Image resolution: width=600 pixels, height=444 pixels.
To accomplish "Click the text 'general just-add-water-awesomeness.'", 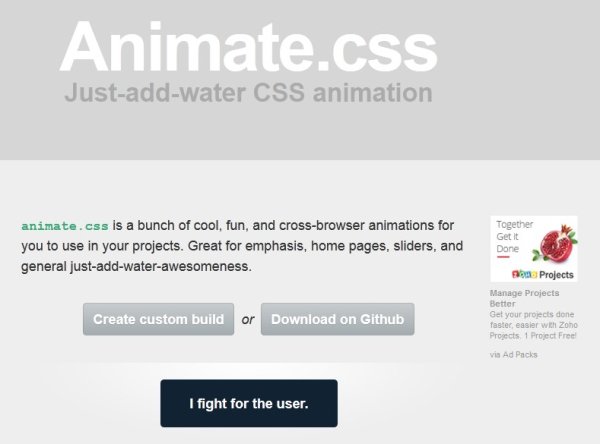I will (136, 266).
